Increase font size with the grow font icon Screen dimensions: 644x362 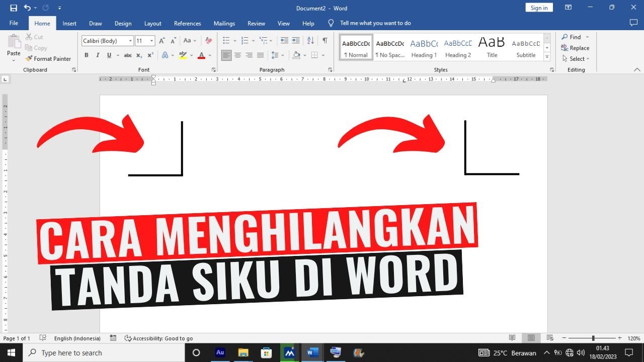click(162, 41)
